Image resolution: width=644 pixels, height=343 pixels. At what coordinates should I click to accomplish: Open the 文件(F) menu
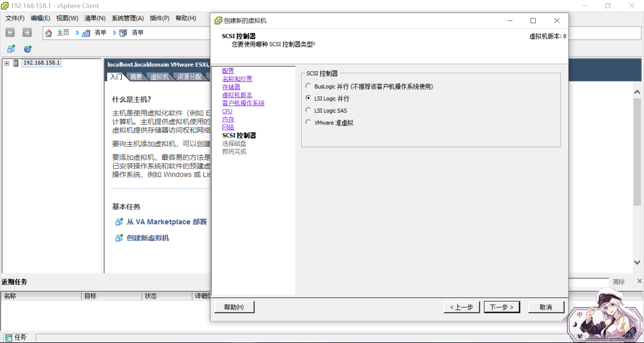[x=15, y=18]
